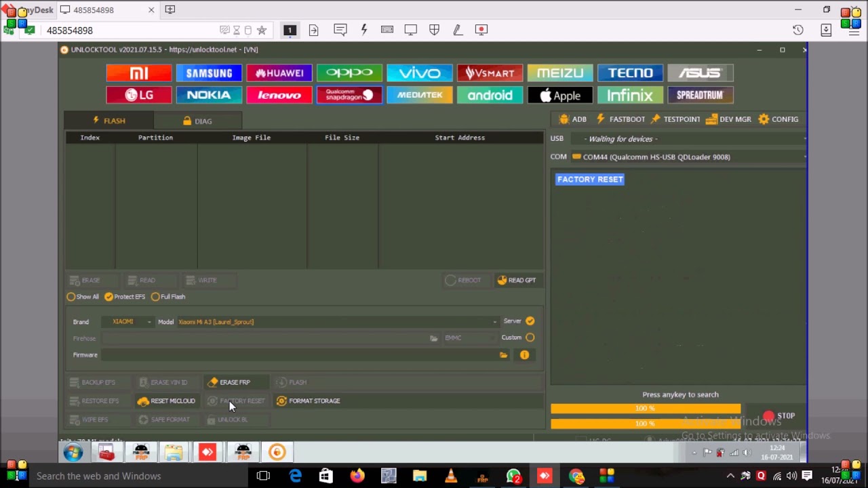The width and height of the screenshot is (868, 488).
Task: Switch to the FLASH tab
Action: click(109, 121)
